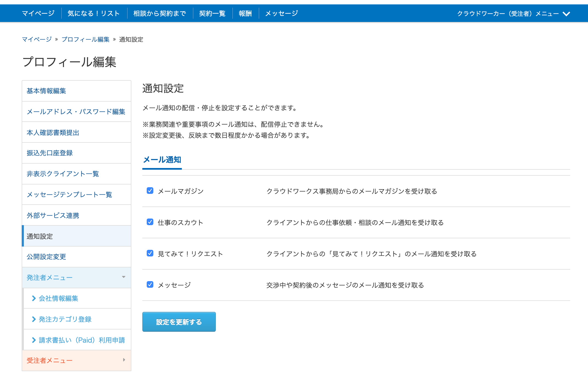The height and width of the screenshot is (383, 588).
Task: Click chevron icon beside 発注カテゴリ登録
Action: pyautogui.click(x=34, y=319)
